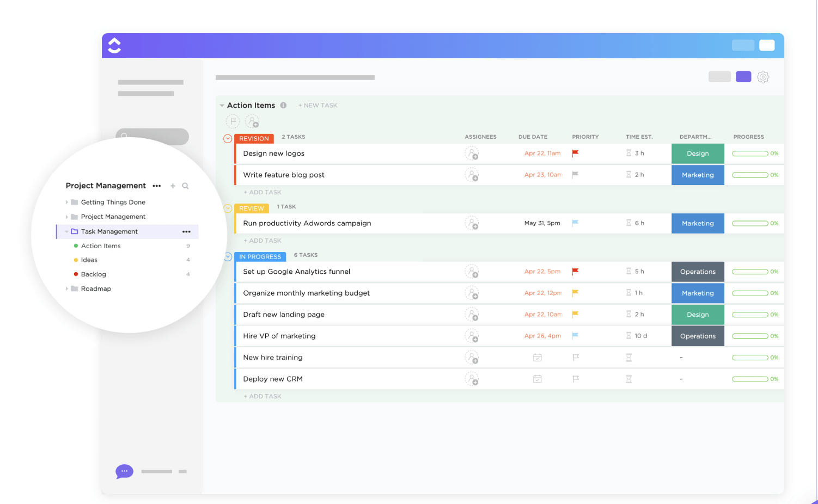This screenshot has height=504, width=818.
Task: Expand Getting Things Done folder
Action: pyautogui.click(x=67, y=202)
